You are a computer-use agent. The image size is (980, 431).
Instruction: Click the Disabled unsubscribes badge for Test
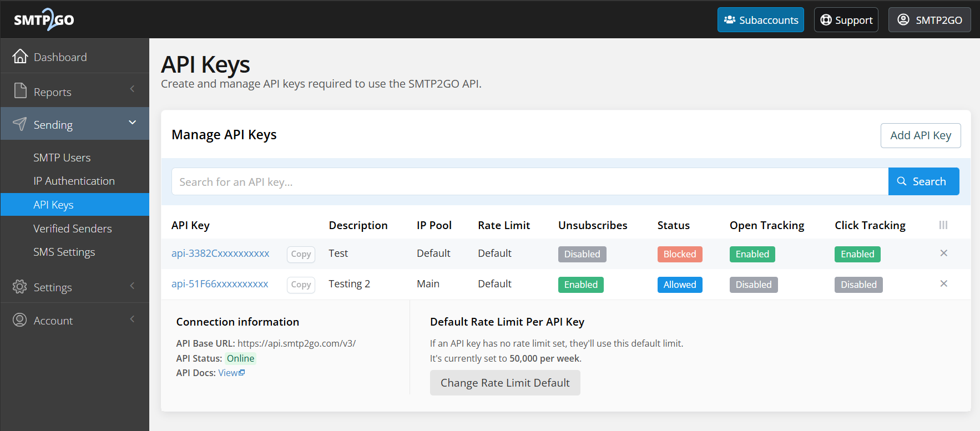tap(582, 254)
